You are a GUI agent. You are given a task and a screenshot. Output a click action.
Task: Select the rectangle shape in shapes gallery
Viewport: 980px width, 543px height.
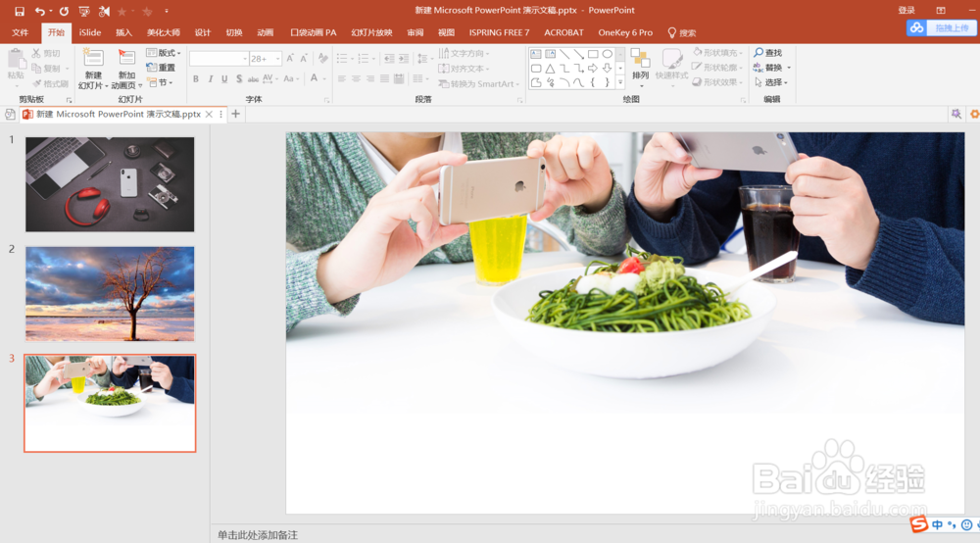tap(593, 54)
